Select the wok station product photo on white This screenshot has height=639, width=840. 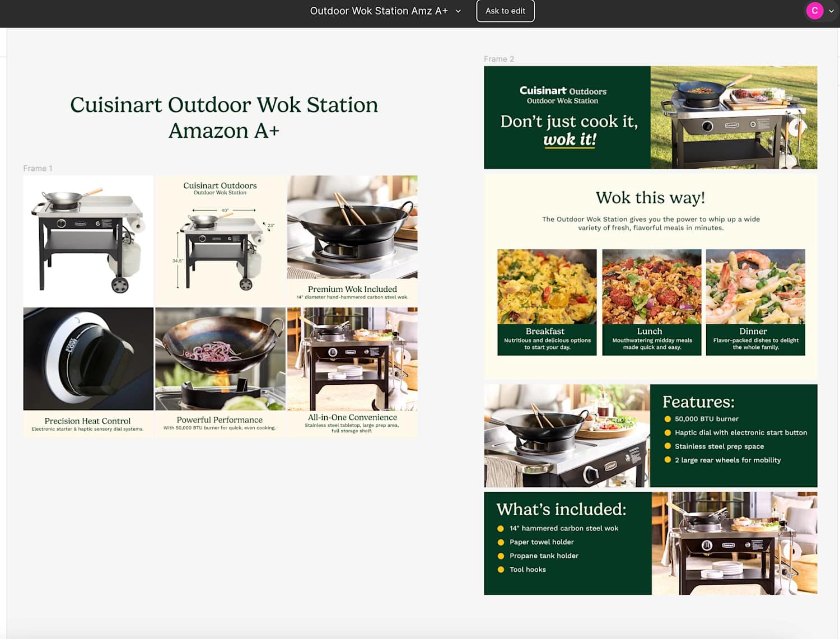click(x=88, y=241)
